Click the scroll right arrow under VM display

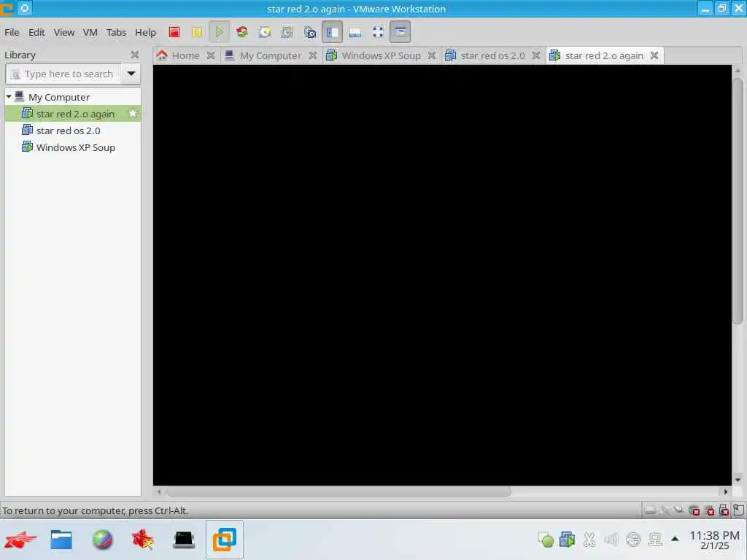click(x=726, y=491)
